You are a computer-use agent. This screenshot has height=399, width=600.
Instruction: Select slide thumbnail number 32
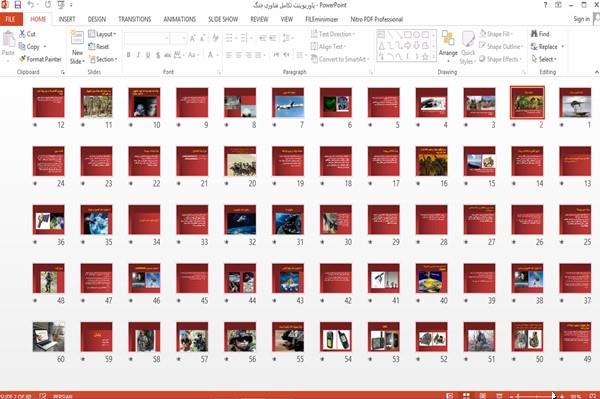pyautogui.click(x=240, y=220)
